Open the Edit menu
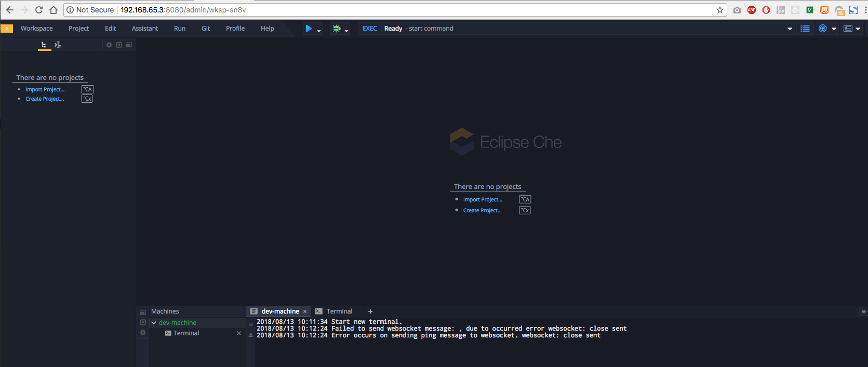This screenshot has height=367, width=868. click(110, 29)
